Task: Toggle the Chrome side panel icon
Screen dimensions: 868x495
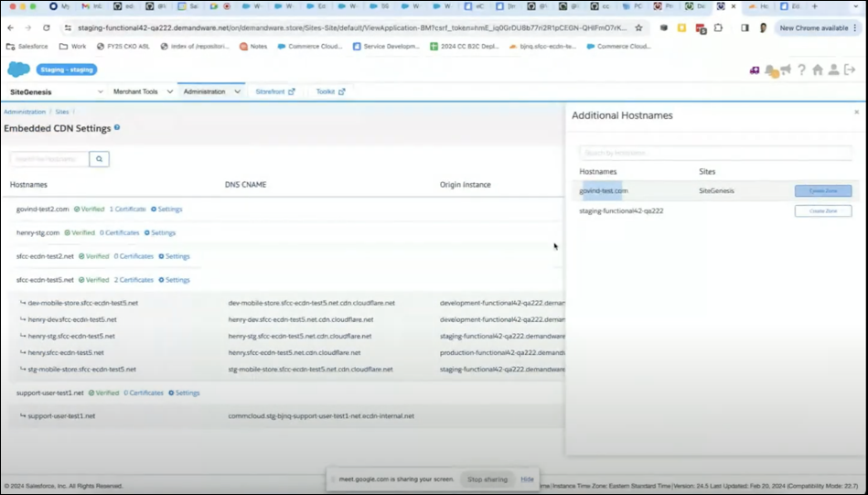Action: 745,27
